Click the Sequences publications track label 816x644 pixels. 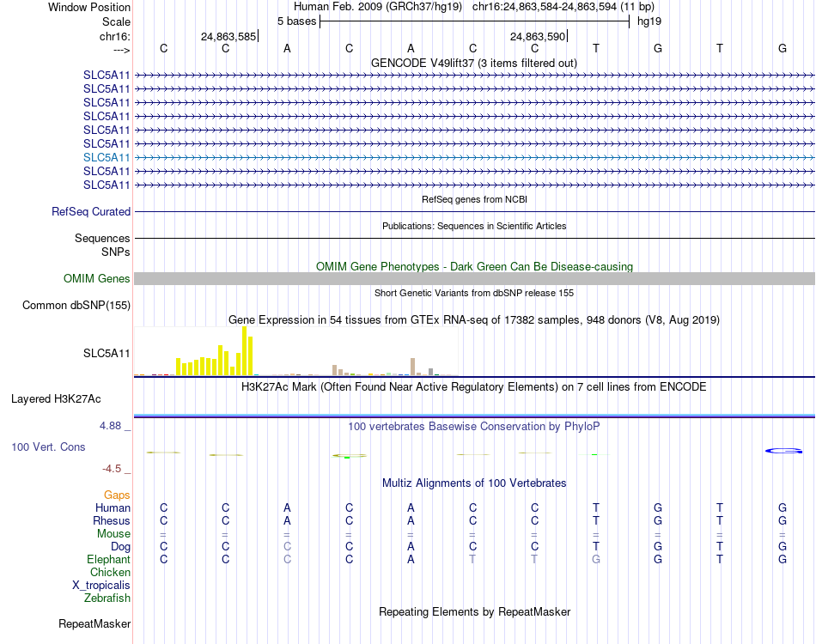[x=102, y=238]
